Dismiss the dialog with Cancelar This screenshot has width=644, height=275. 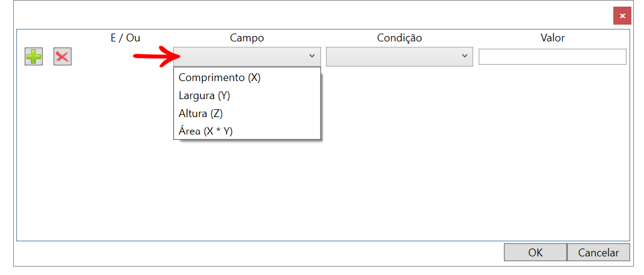(x=598, y=252)
